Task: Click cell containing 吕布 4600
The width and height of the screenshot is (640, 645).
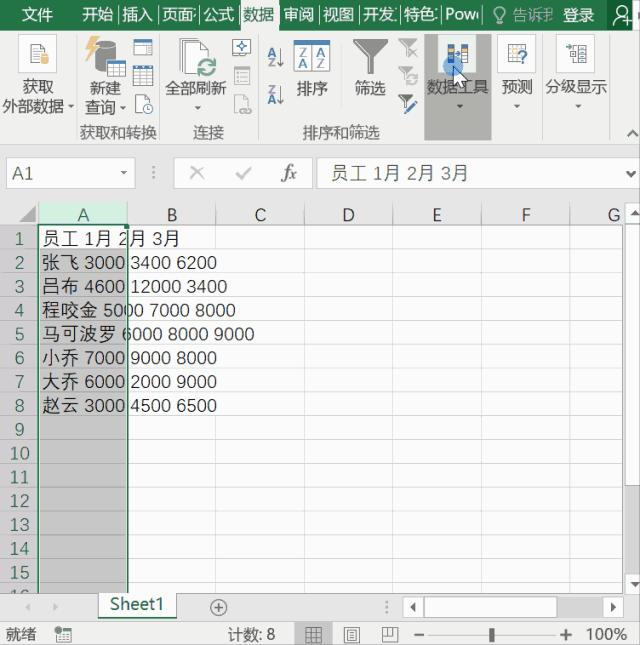Action: [x=83, y=286]
